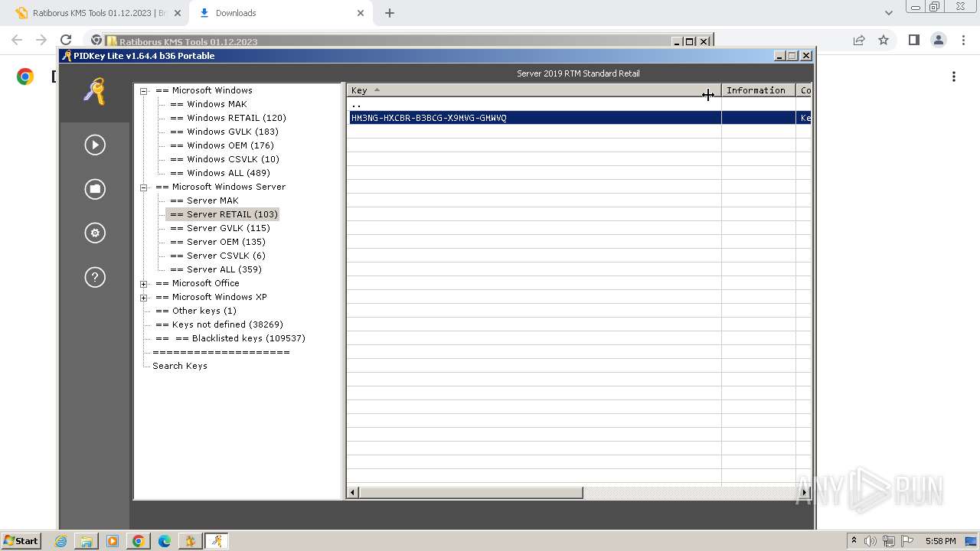Select Blacklisted keys (109537)
The height and width of the screenshot is (551, 980).
click(x=230, y=338)
